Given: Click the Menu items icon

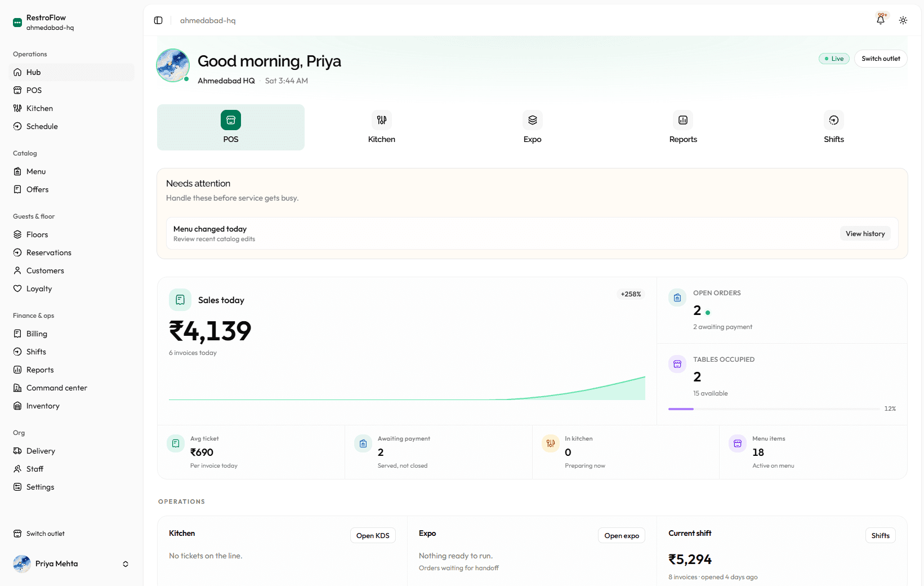Looking at the screenshot, I should pos(738,443).
